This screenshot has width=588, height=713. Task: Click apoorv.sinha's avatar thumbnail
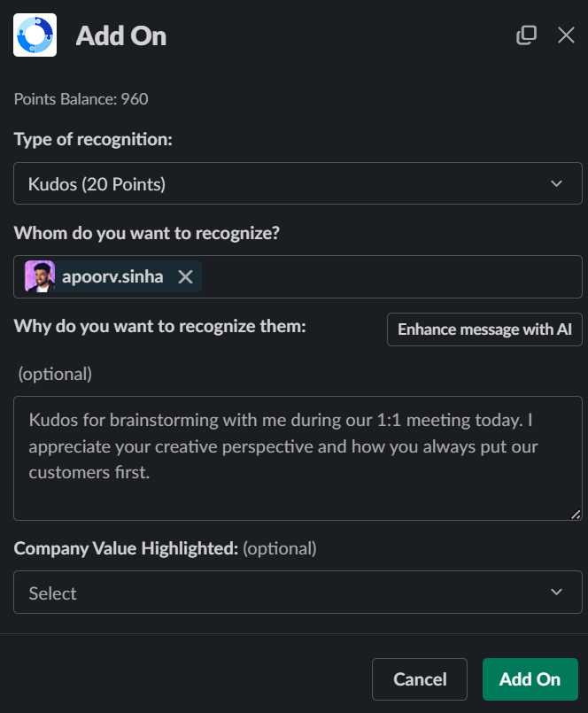click(x=40, y=276)
